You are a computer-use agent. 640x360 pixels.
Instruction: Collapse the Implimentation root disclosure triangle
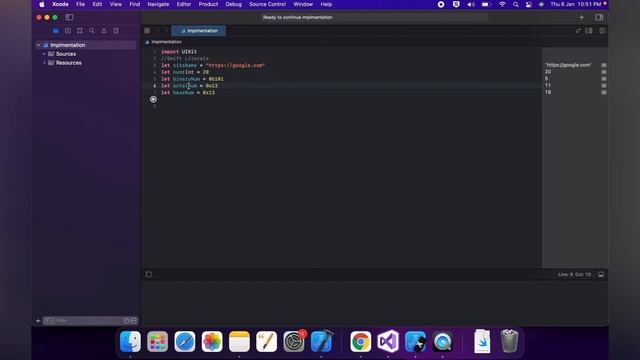click(x=39, y=45)
